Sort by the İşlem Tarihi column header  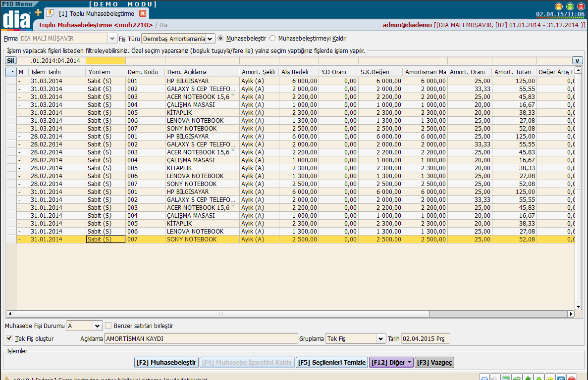[x=57, y=72]
